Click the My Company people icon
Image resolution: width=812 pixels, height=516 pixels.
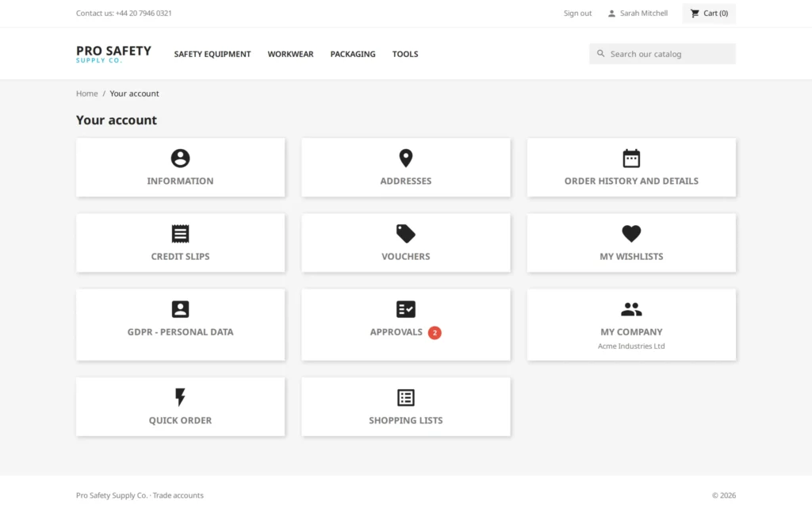click(x=631, y=309)
